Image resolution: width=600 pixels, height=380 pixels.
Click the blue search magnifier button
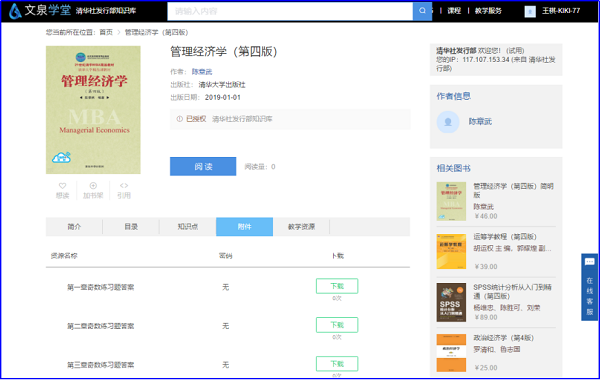422,11
